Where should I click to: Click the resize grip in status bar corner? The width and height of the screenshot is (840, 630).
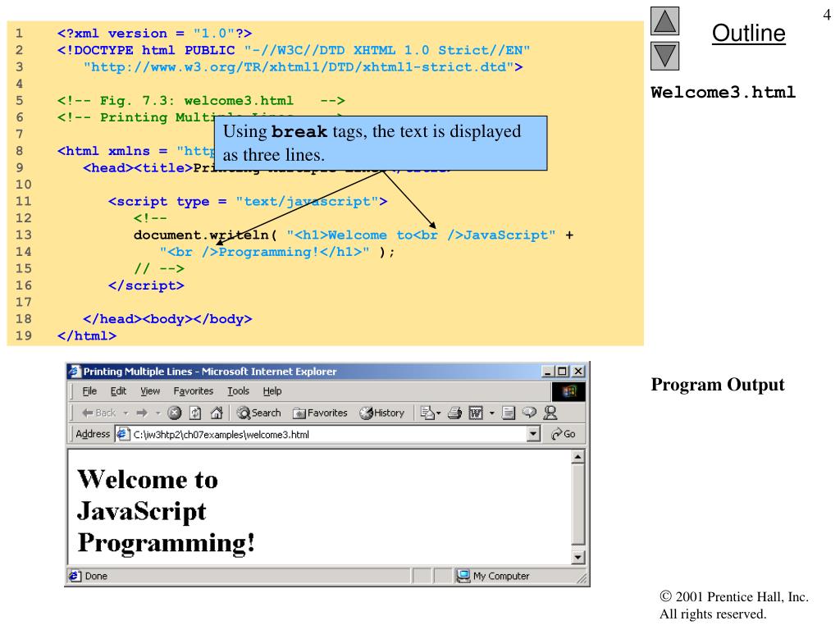582,578
